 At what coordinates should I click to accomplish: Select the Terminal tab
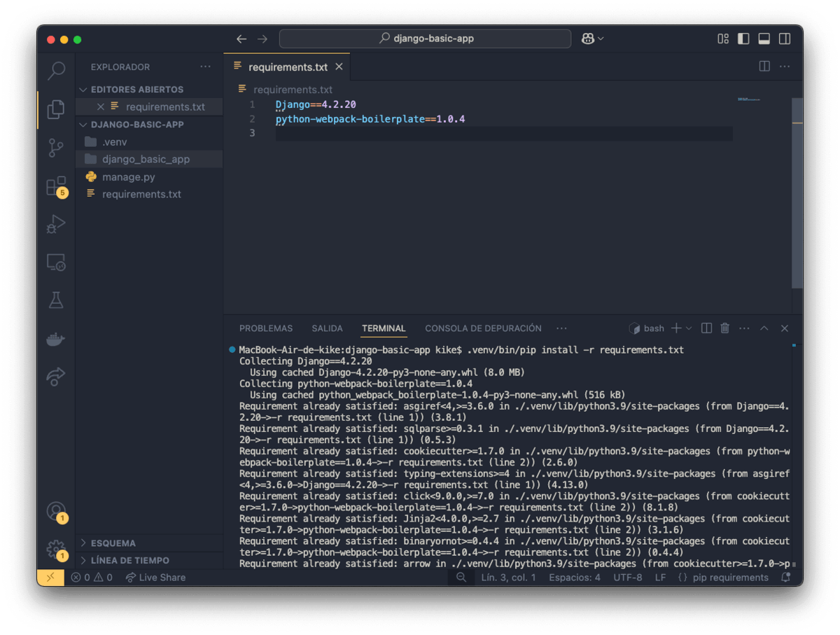[384, 328]
